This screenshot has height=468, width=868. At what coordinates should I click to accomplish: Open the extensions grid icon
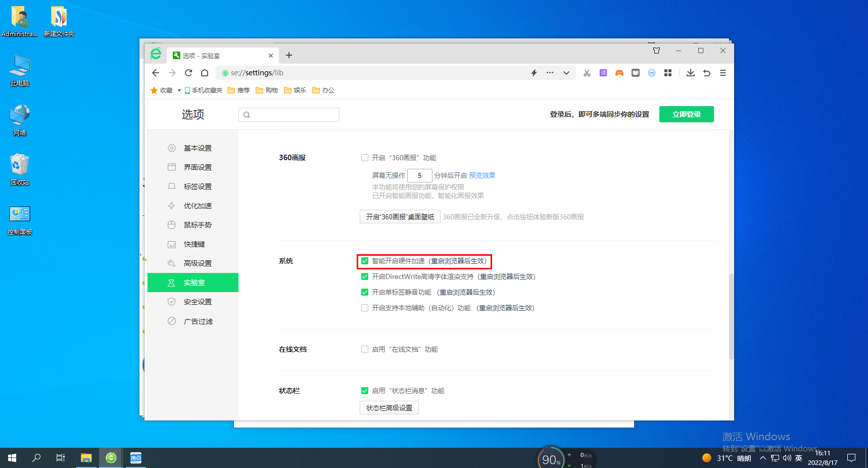click(x=668, y=73)
